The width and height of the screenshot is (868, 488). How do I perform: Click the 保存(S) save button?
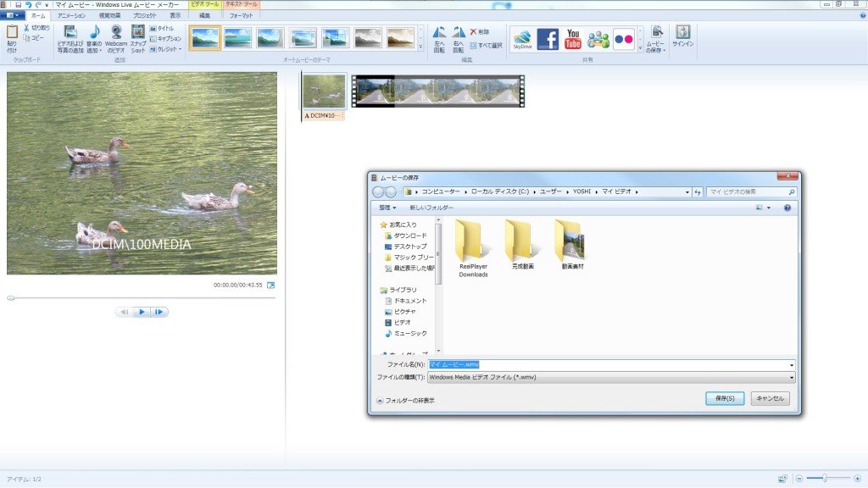point(725,398)
